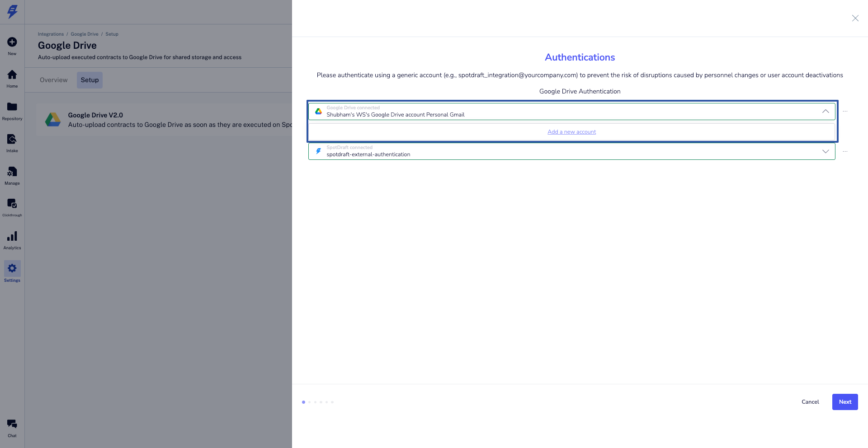Click the Next button
This screenshot has width=868, height=448.
click(845, 402)
